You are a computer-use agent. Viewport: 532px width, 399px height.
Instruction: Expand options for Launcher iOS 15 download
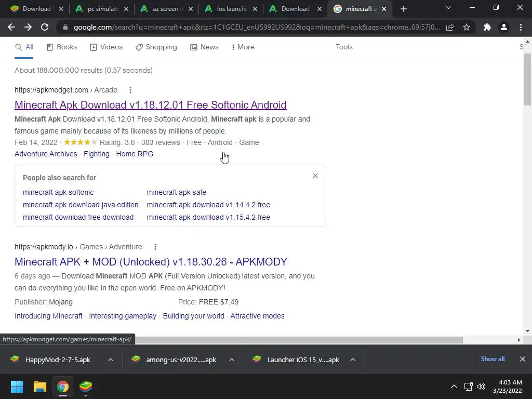(x=353, y=360)
